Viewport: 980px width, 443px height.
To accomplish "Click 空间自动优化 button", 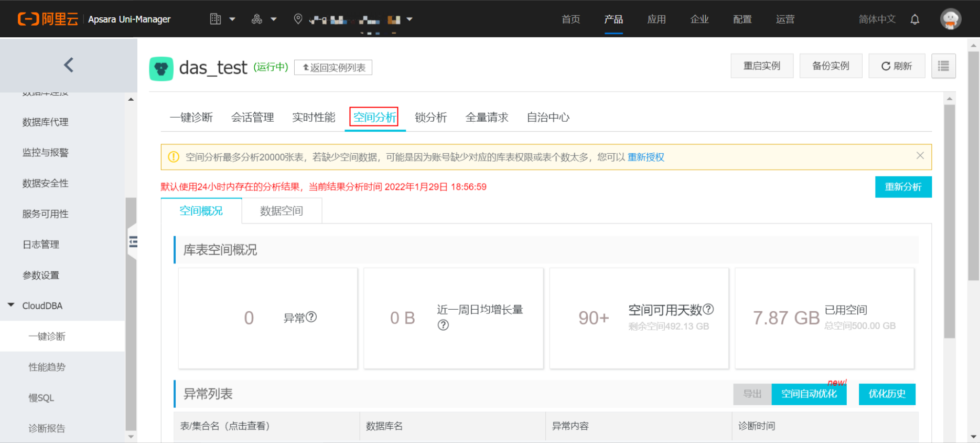I will 809,394.
